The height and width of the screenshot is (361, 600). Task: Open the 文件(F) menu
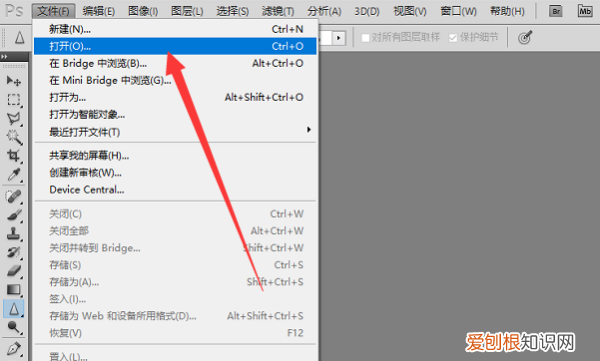(53, 11)
